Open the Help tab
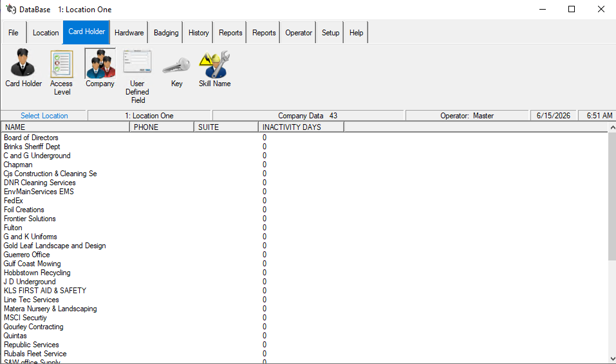 tap(357, 33)
